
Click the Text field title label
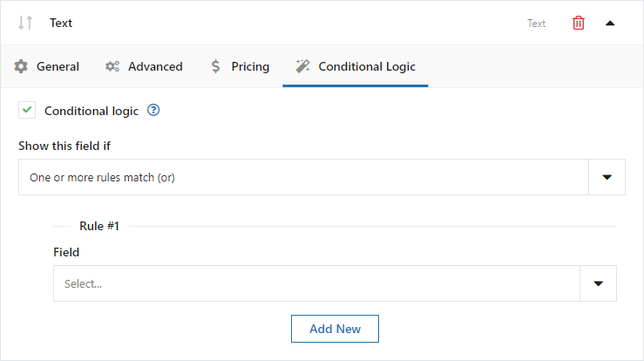(x=61, y=23)
